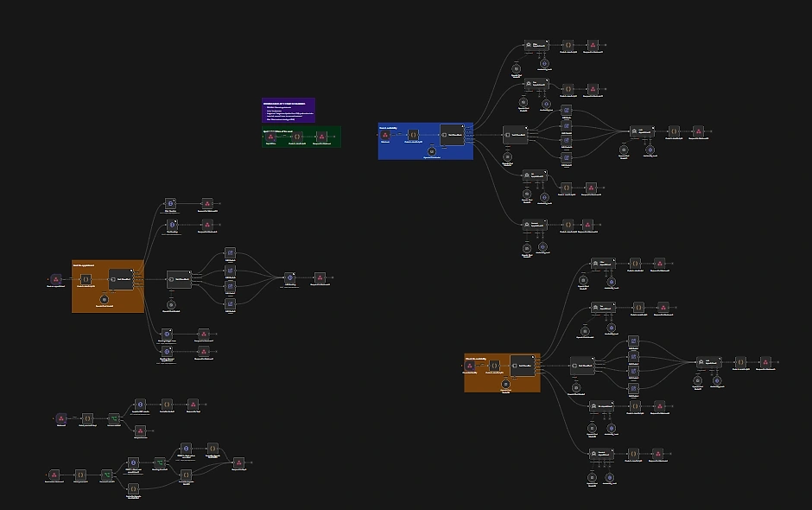Open the text classifier in the left orange sticky
Screen dimensions: 812x510
click(121, 279)
